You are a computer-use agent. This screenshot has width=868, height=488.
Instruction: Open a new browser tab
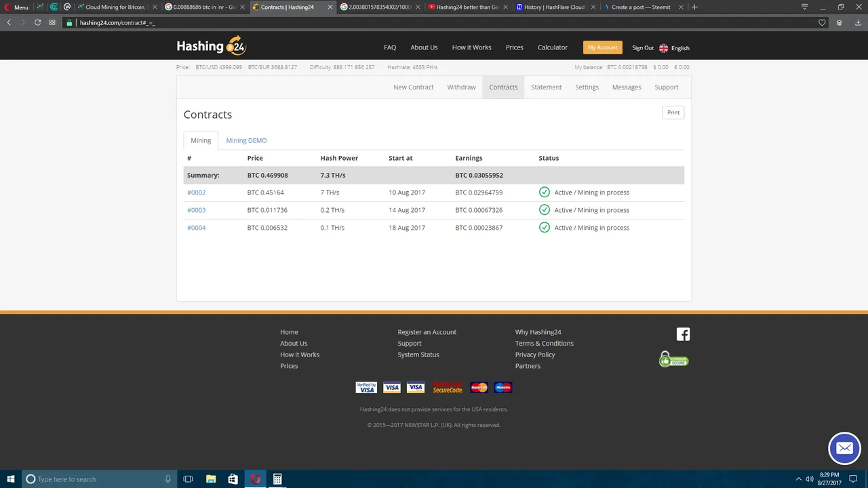click(694, 7)
